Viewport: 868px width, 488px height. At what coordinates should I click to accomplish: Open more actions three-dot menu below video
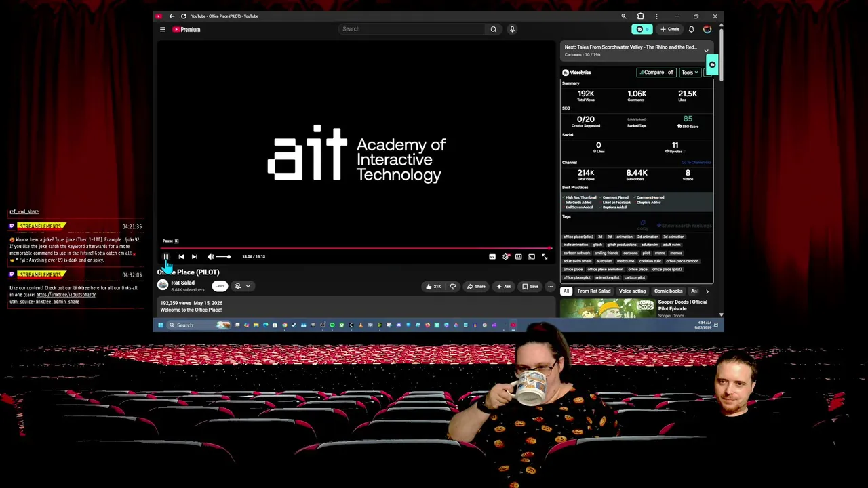click(550, 287)
